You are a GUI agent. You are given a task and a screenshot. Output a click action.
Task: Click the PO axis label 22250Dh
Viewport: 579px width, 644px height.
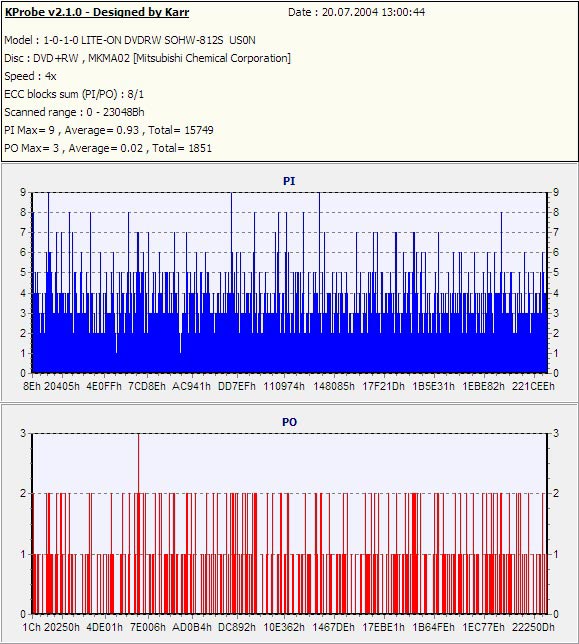[x=533, y=628]
